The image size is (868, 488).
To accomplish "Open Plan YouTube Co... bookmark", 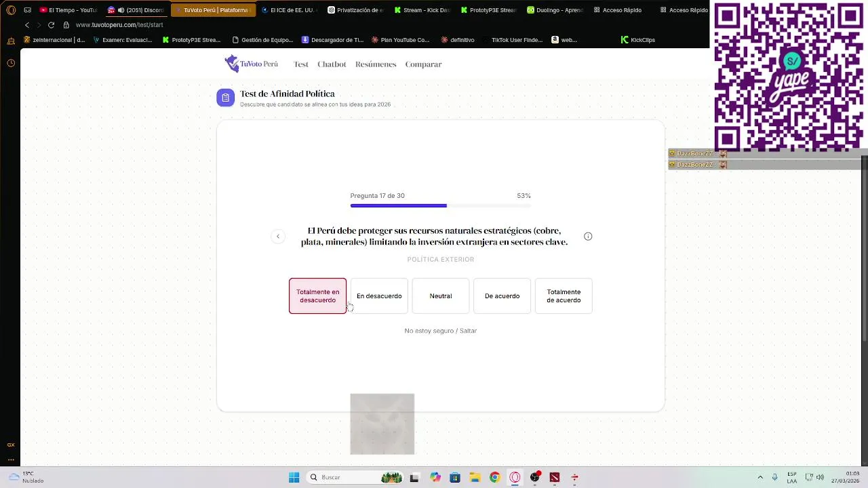I will pos(400,40).
